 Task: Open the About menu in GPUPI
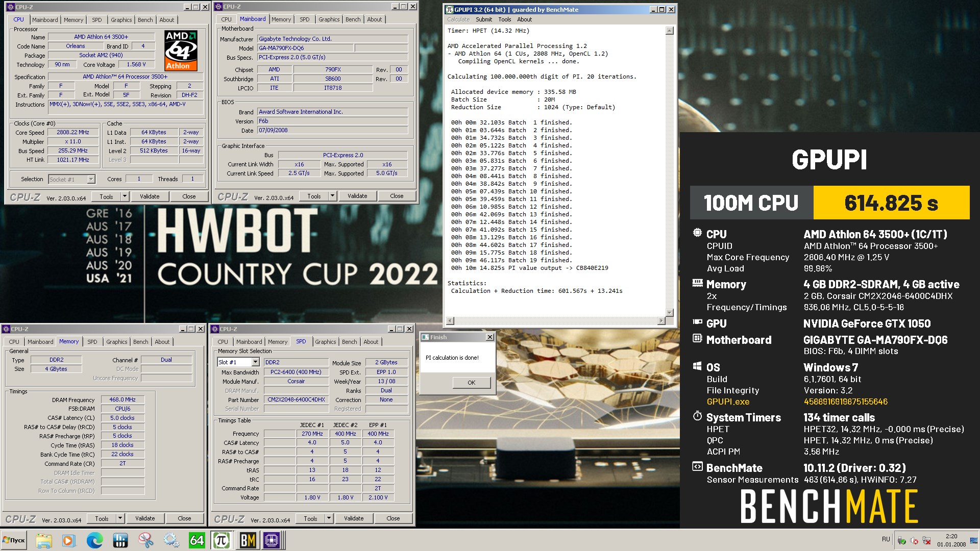(524, 19)
